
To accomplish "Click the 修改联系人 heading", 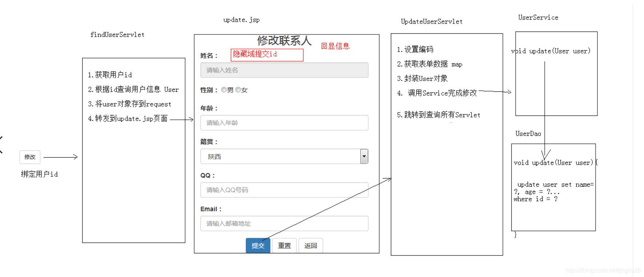I will tap(284, 41).
